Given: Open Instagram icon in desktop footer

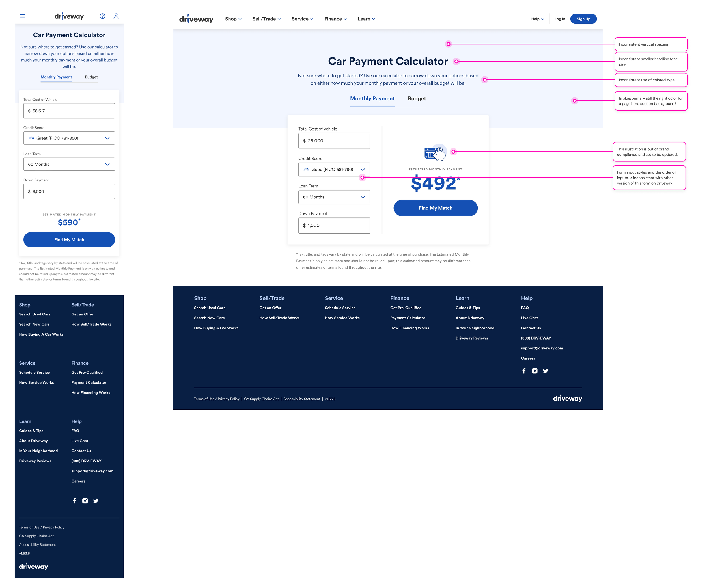Looking at the screenshot, I should pos(534,371).
